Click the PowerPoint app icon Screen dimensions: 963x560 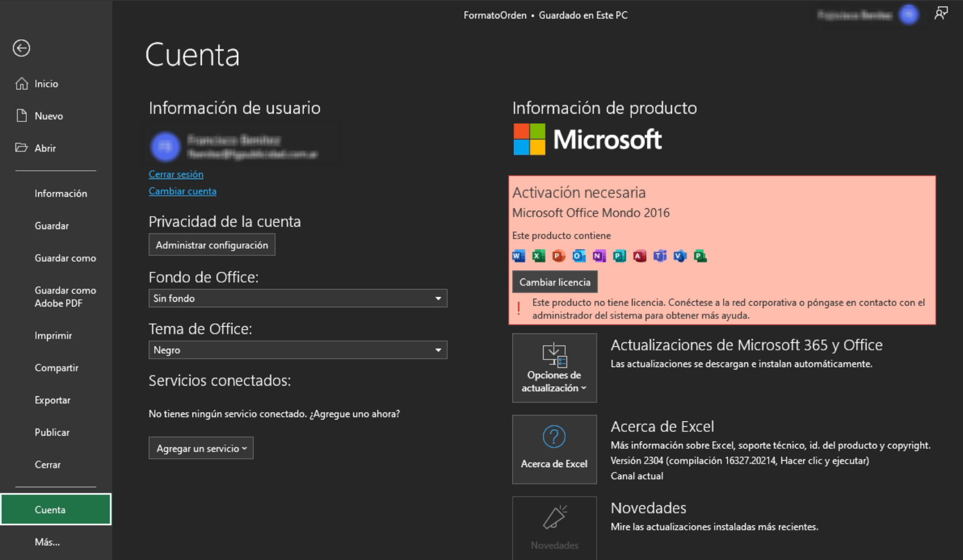559,256
